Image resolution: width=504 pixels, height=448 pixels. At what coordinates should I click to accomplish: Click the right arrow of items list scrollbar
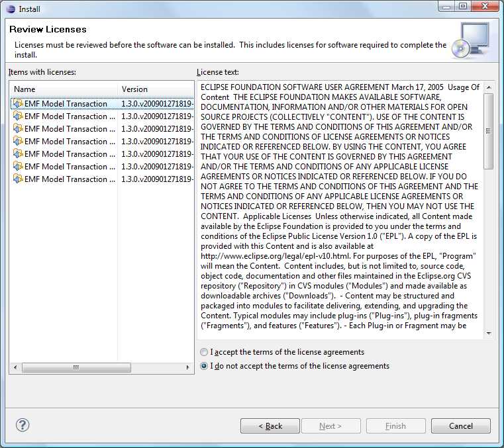pos(188,367)
